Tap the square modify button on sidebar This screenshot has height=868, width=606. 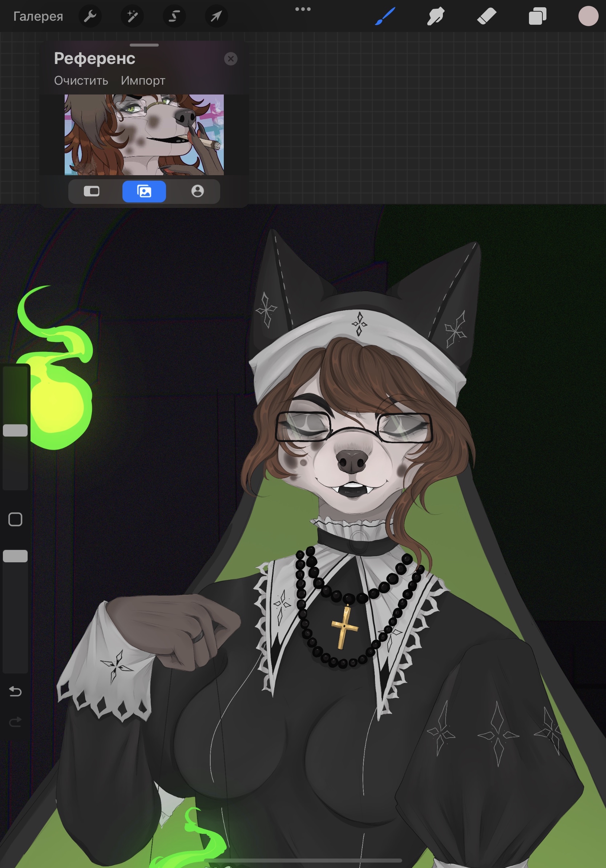tap(15, 519)
